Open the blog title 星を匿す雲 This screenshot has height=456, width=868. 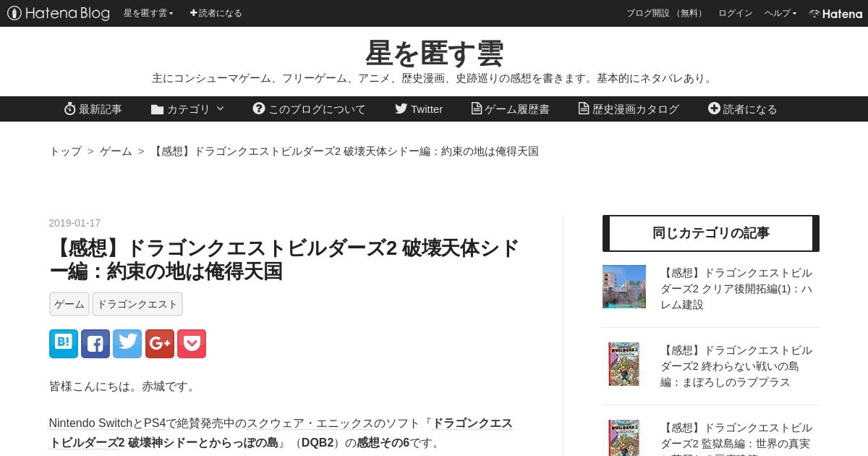(434, 53)
